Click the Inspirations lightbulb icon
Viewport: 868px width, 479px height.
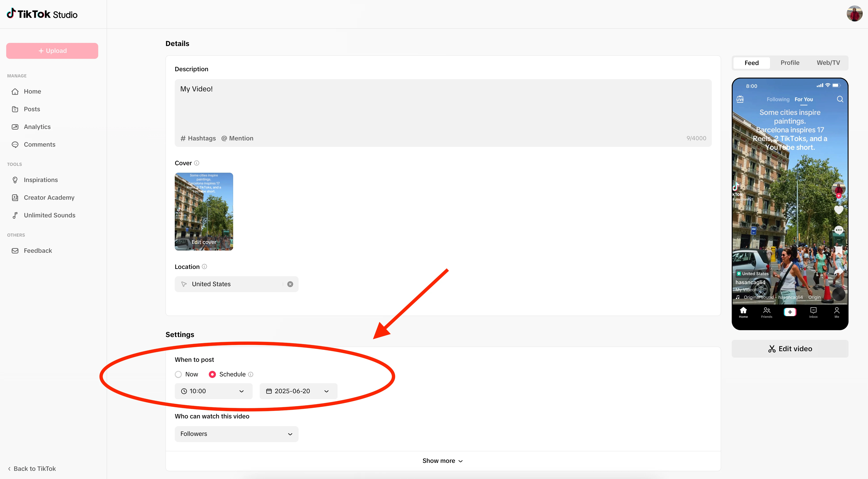coord(15,180)
